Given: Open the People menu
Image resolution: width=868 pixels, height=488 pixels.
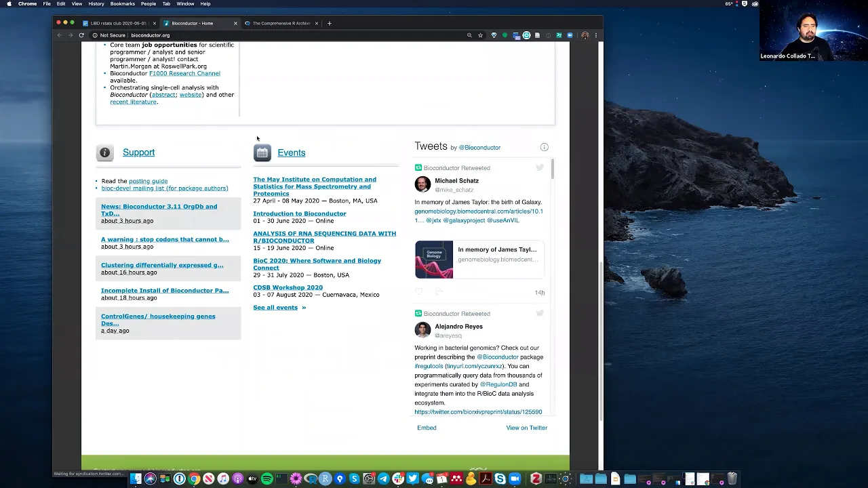Looking at the screenshot, I should [149, 4].
